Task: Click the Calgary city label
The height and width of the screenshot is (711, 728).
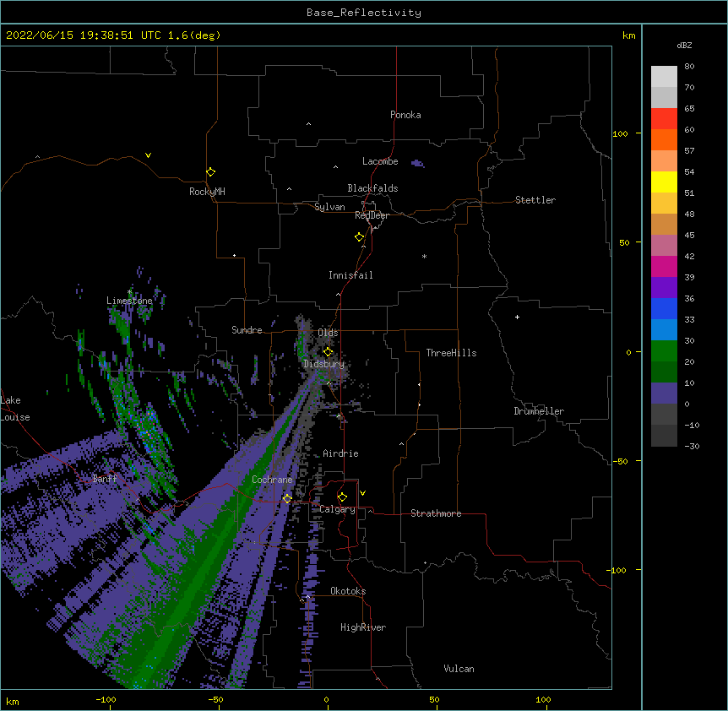Action: (x=337, y=509)
